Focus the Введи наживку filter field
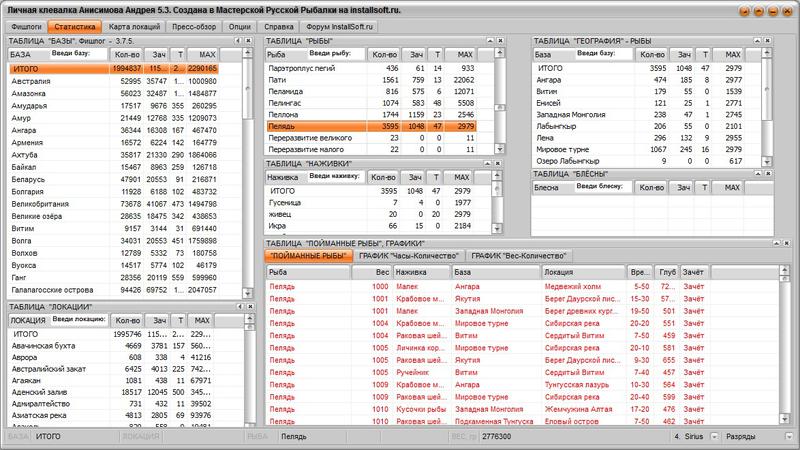 pyautogui.click(x=335, y=176)
